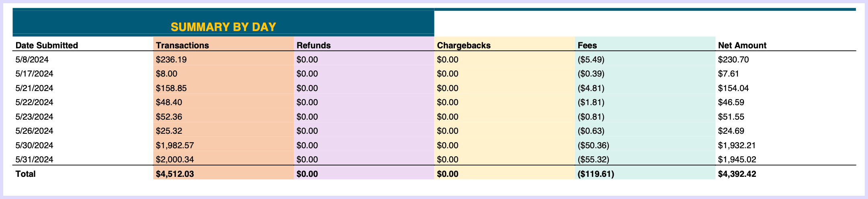Click the $4,392.42 total net amount
Image resolution: width=868 pixels, height=199 pixels.
pyautogui.click(x=737, y=174)
